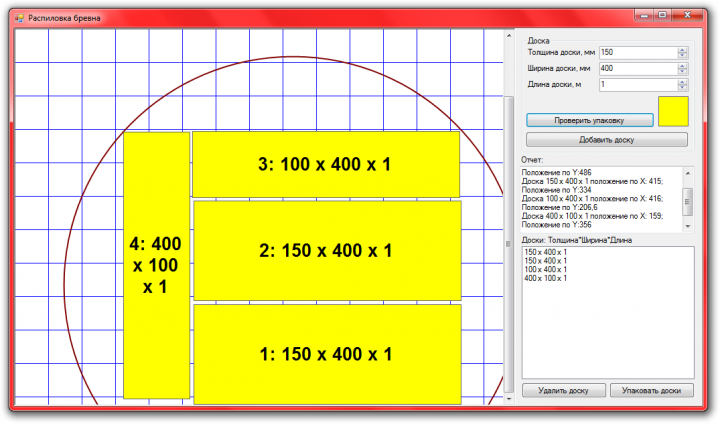Image resolution: width=720 pixels, height=424 pixels.
Task: Click the report scrollbar up arrow
Action: 688,173
